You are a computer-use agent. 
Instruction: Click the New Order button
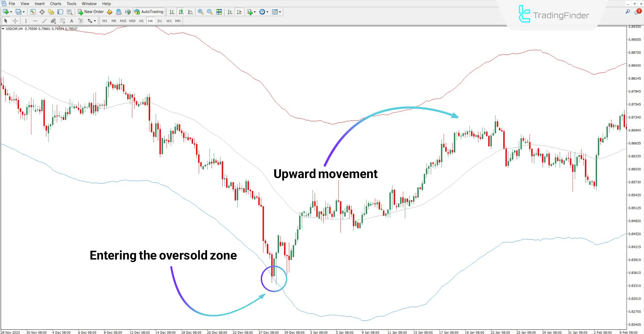[91, 12]
